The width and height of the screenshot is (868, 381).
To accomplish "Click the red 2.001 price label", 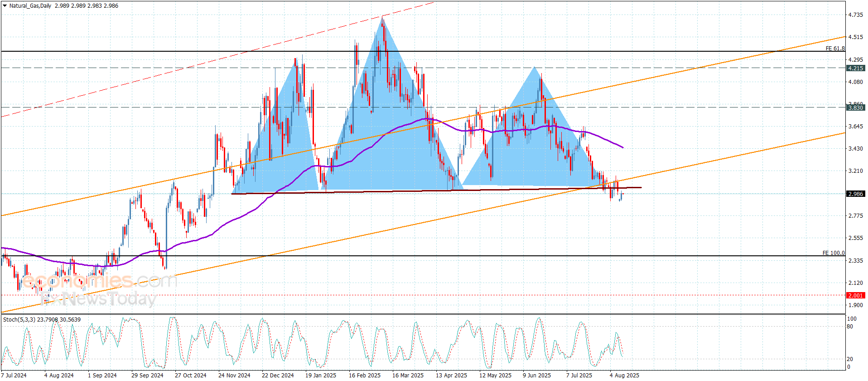I will (x=855, y=295).
